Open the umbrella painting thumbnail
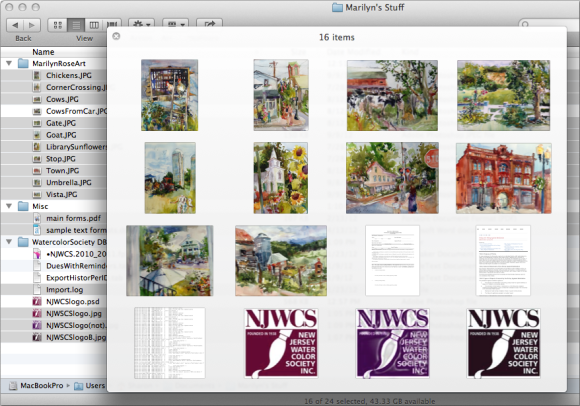Screen dimensions: 580x406 pos(169,261)
